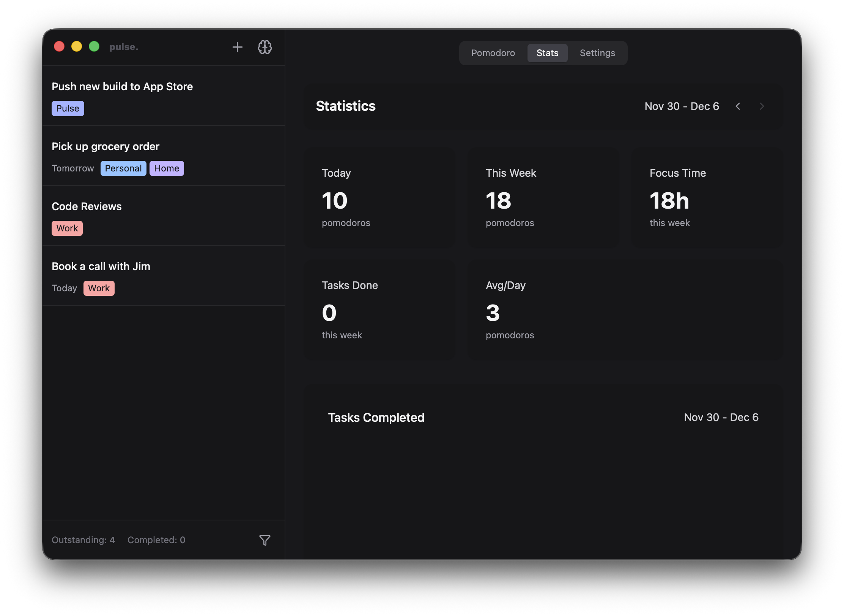This screenshot has height=616, width=844.
Task: Open the Settings tab
Action: [x=597, y=53]
